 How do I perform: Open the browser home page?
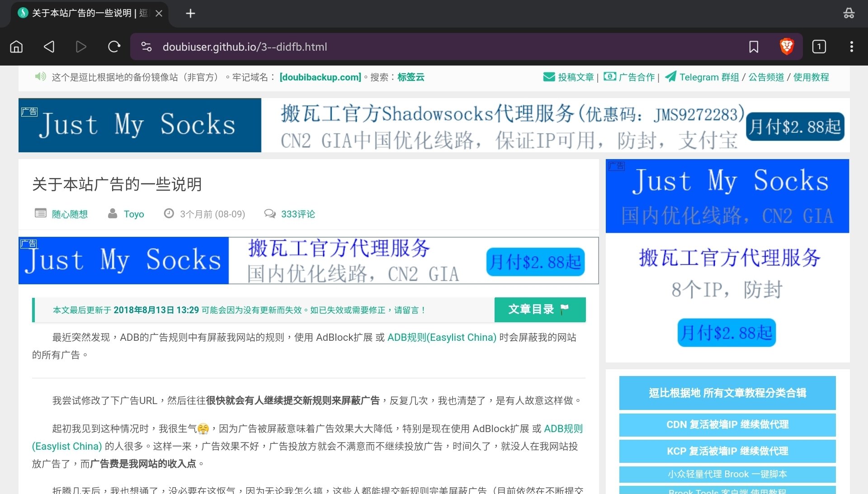click(x=16, y=46)
